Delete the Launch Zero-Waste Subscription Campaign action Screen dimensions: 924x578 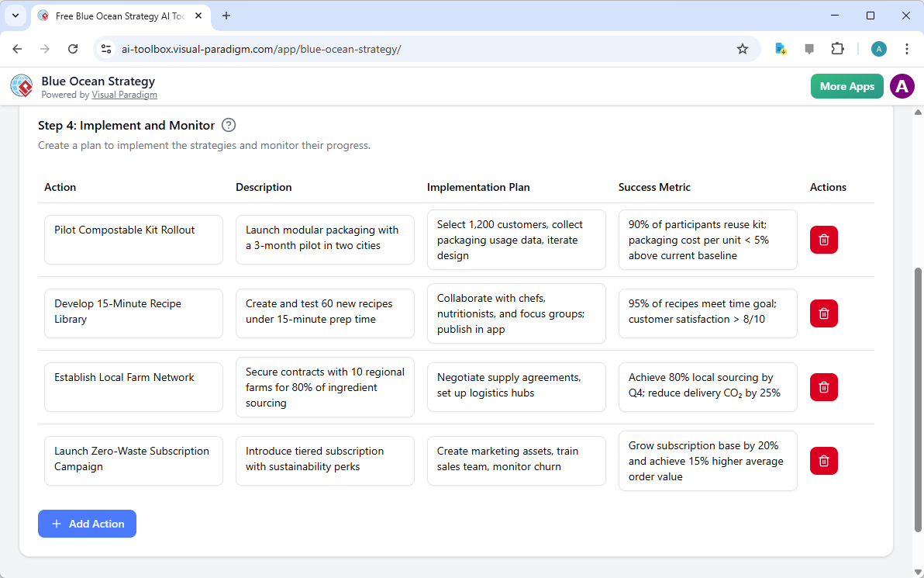tap(823, 461)
